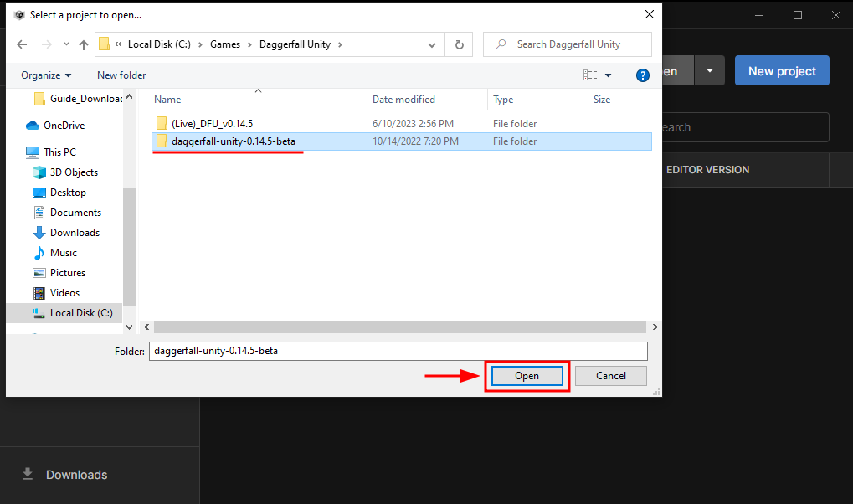Open Downloads in Unity Hub sidebar
853x504 pixels.
point(76,475)
